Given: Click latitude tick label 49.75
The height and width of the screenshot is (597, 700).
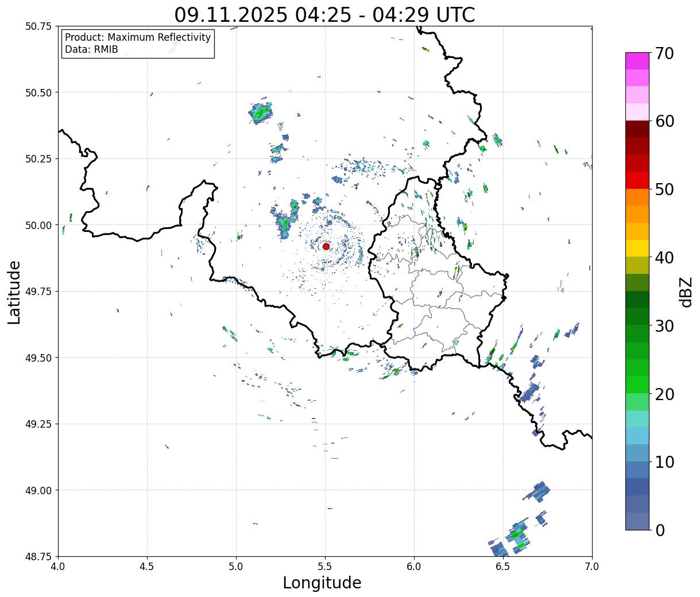Looking at the screenshot, I should point(38,292).
